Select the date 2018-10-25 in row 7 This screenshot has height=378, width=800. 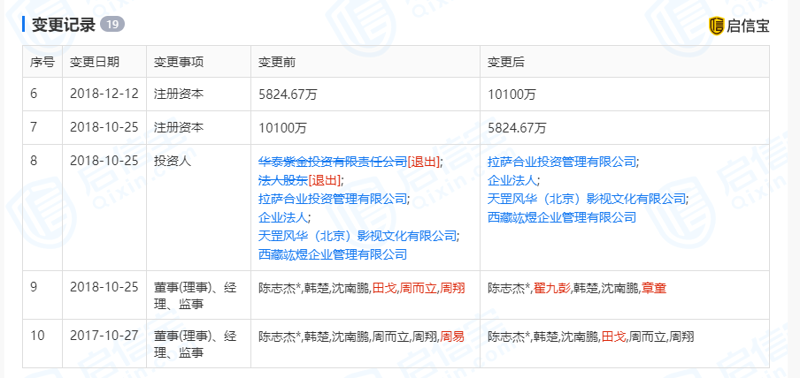click(104, 127)
